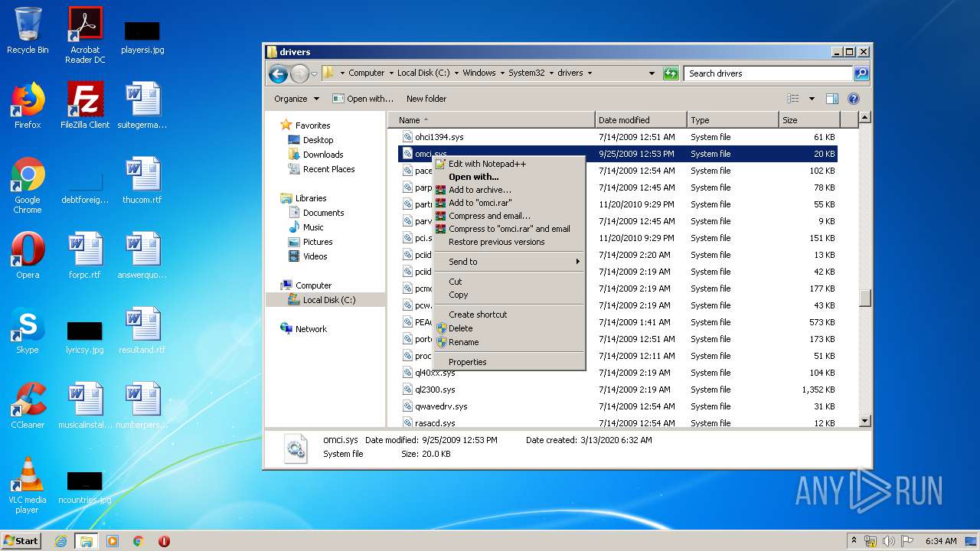Select Network in navigation pane
This screenshot has height=551, width=980.
coord(303,329)
